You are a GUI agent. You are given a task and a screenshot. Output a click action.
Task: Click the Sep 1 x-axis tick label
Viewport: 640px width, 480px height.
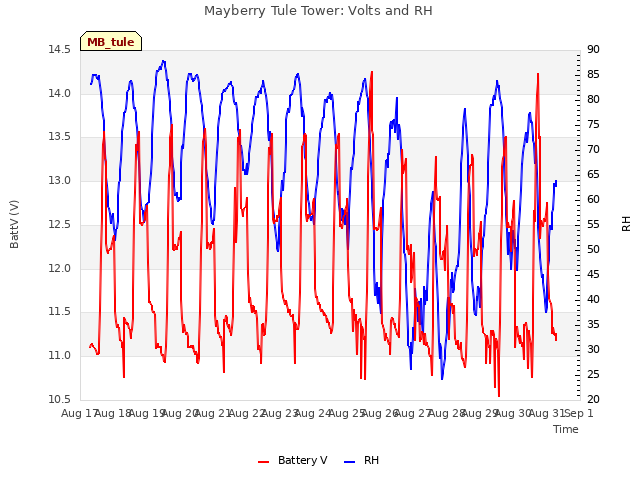pyautogui.click(x=579, y=413)
